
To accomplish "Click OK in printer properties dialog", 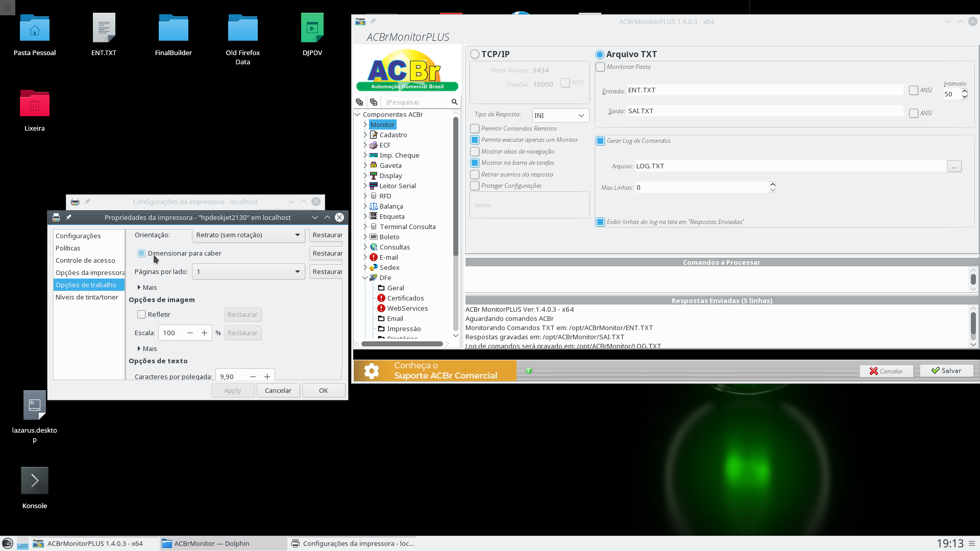I will click(x=324, y=390).
